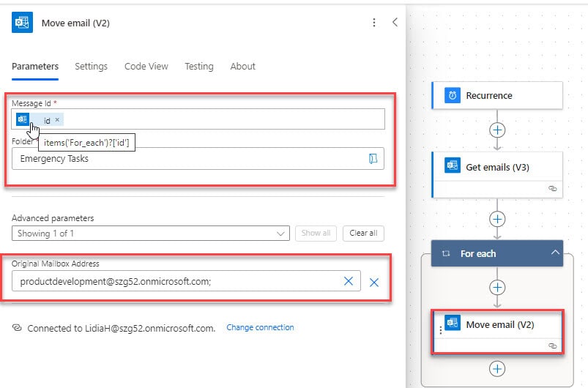
Task: Clear the mailbox address with inner X
Action: pos(349,281)
